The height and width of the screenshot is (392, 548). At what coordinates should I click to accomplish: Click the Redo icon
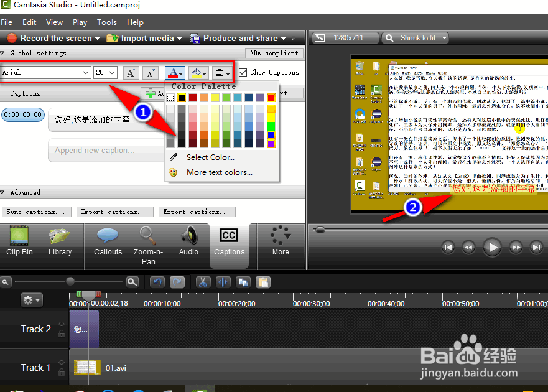pos(177,282)
